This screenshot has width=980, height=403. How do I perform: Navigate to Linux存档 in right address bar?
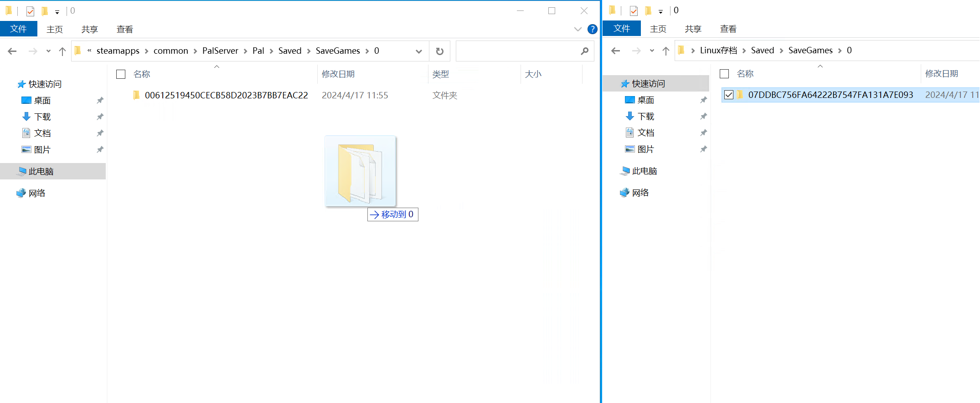718,51
